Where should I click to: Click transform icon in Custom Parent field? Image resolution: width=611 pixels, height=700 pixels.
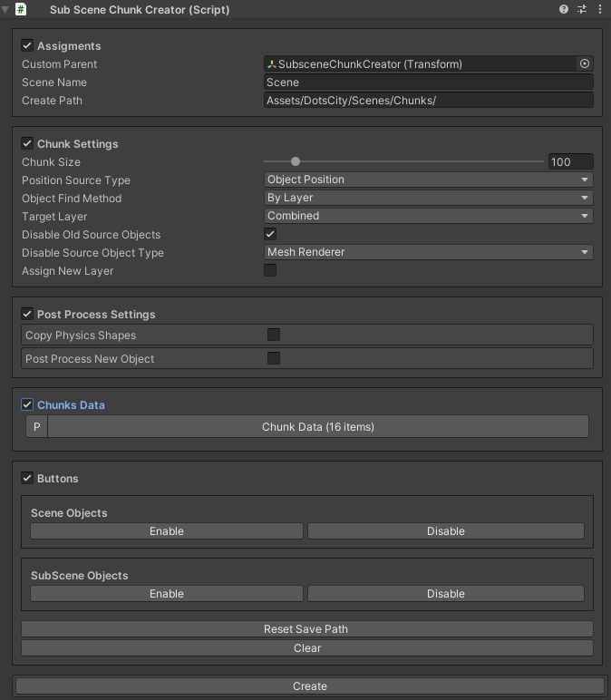[x=272, y=64]
